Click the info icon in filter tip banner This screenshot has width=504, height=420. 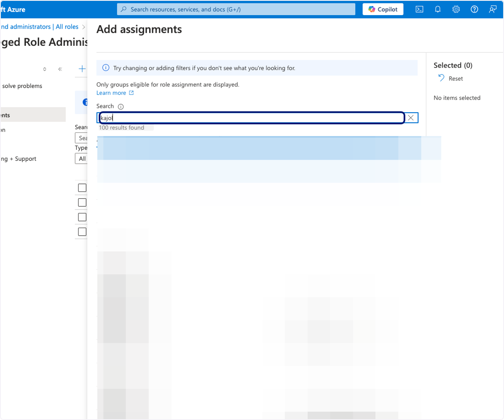(106, 68)
